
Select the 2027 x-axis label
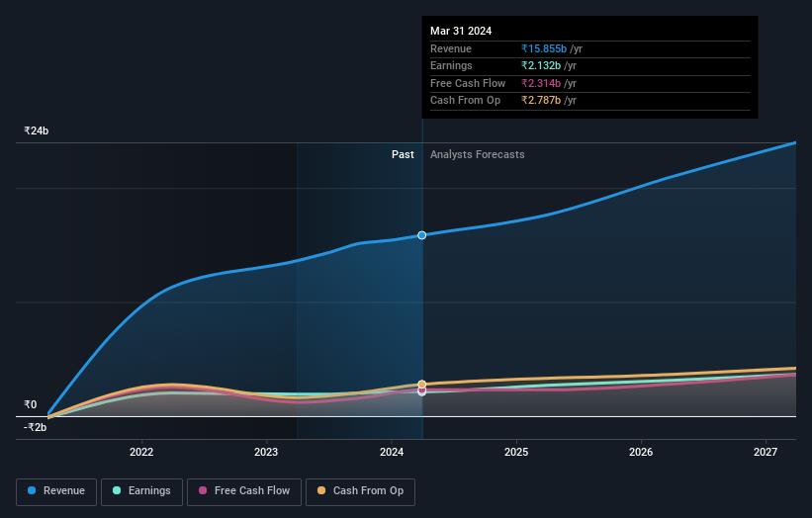pos(766,453)
